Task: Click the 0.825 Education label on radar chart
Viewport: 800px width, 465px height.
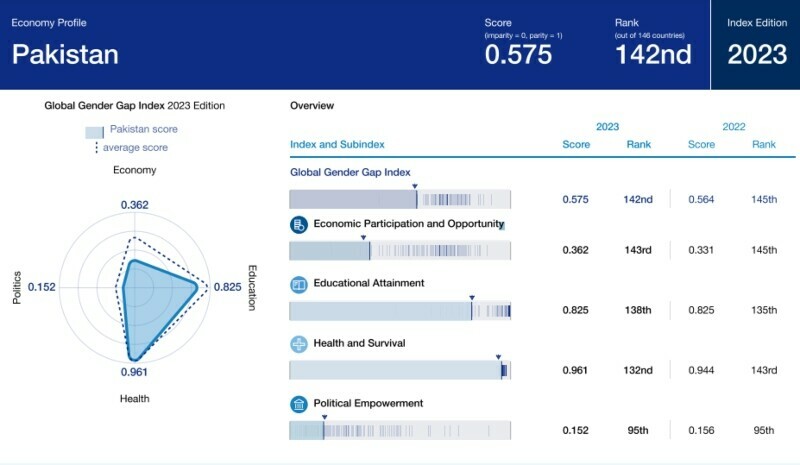Action: pyautogui.click(x=228, y=287)
